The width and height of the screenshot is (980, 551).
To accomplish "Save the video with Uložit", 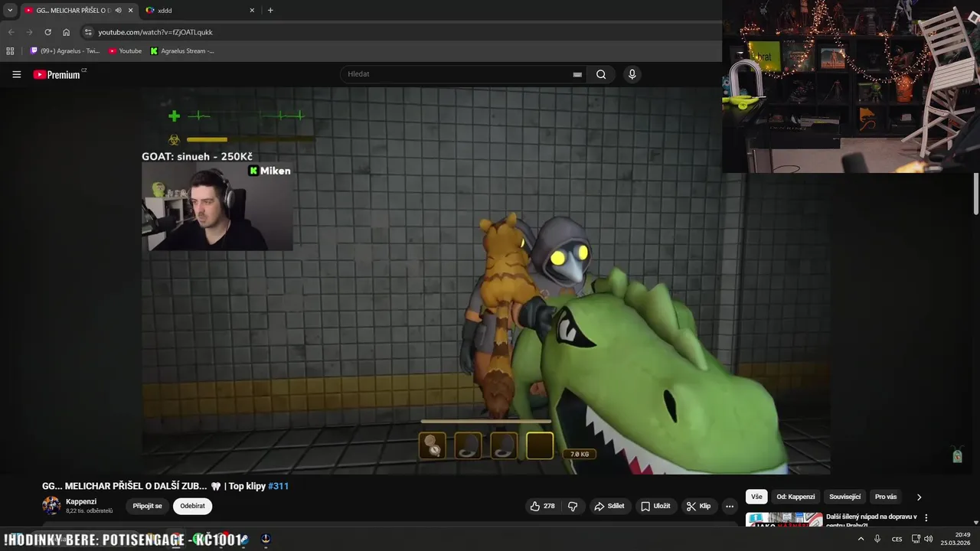I will click(x=655, y=506).
